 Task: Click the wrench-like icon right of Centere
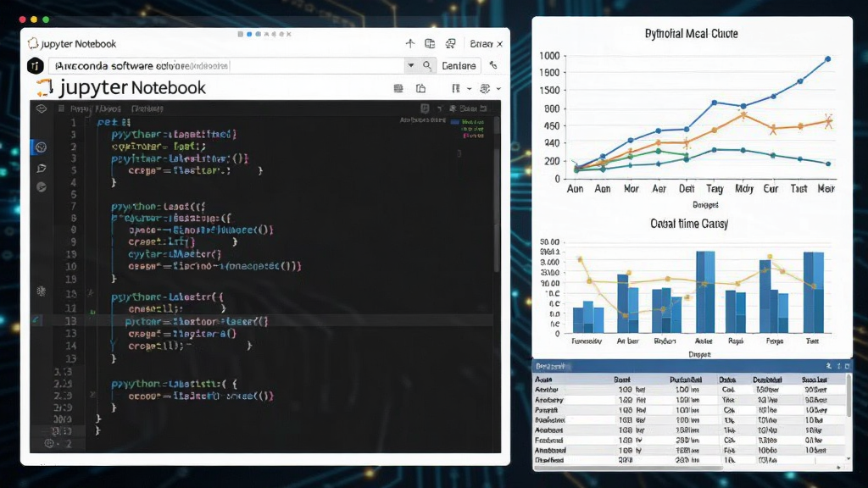pos(493,65)
